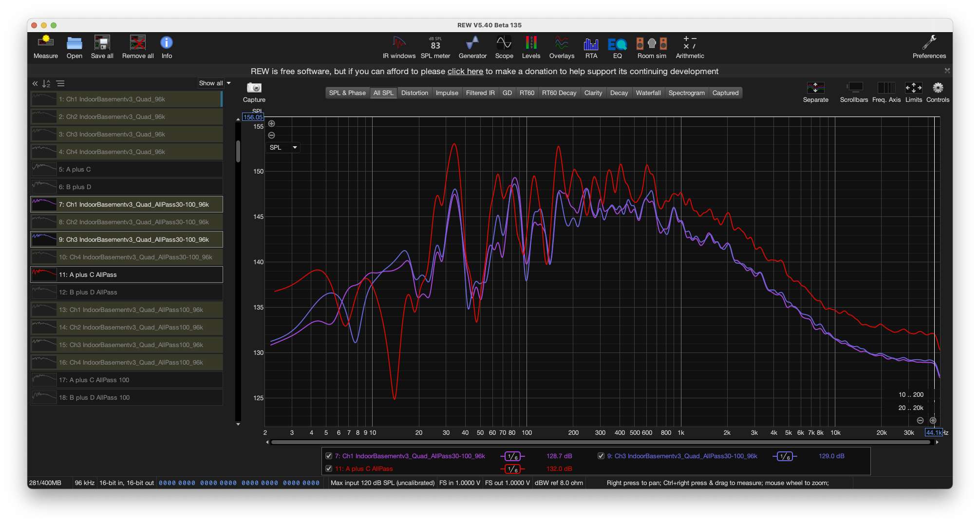Image resolution: width=980 pixels, height=525 pixels.
Task: Zoom out vertical axis minus button
Action: [272, 135]
